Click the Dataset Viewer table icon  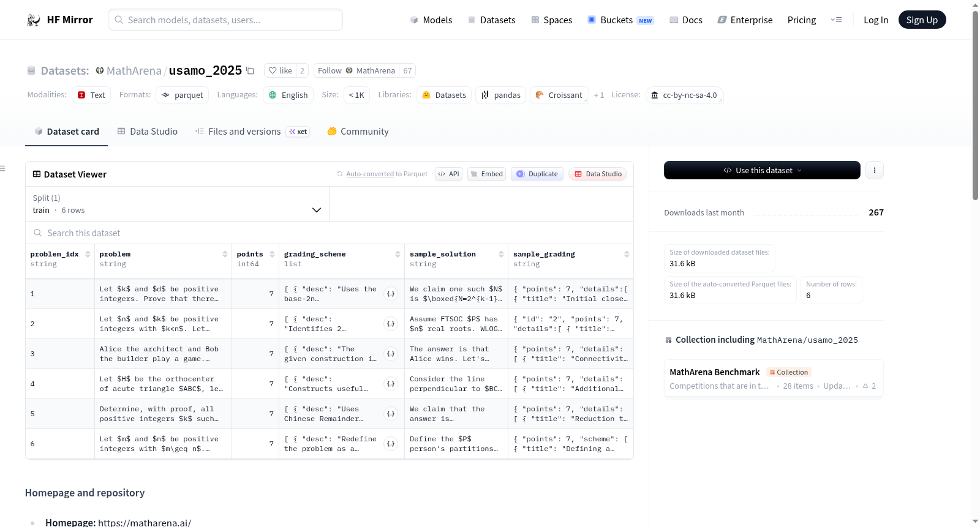coord(37,174)
